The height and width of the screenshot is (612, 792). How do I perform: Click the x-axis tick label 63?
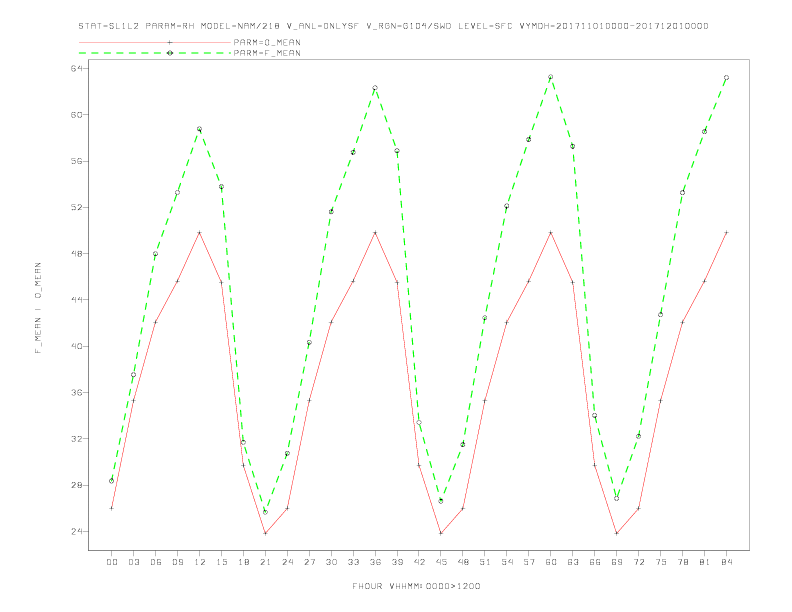[573, 562]
